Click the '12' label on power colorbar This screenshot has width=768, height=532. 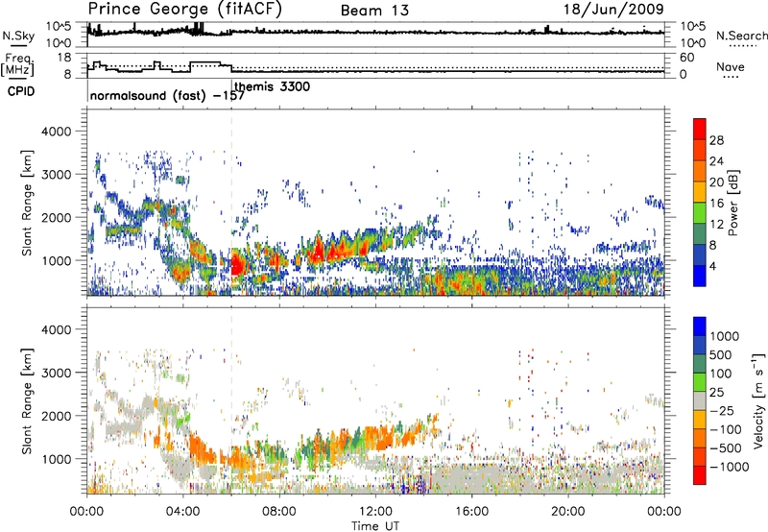click(x=716, y=225)
